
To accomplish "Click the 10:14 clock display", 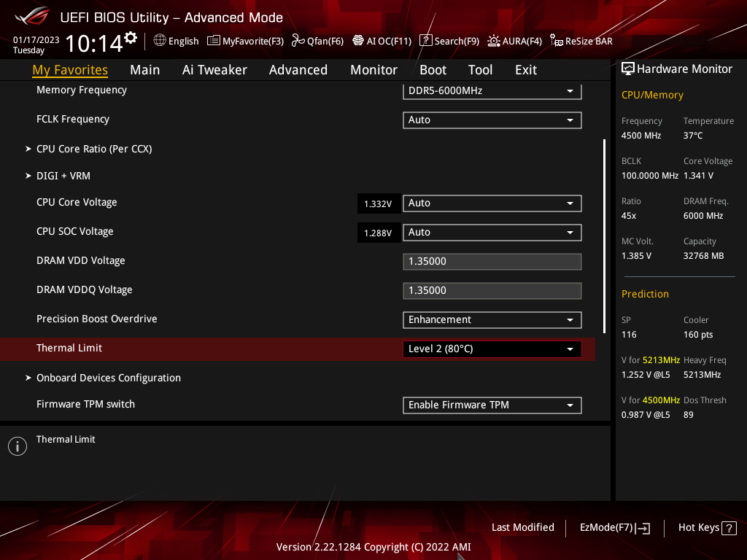I will click(94, 43).
